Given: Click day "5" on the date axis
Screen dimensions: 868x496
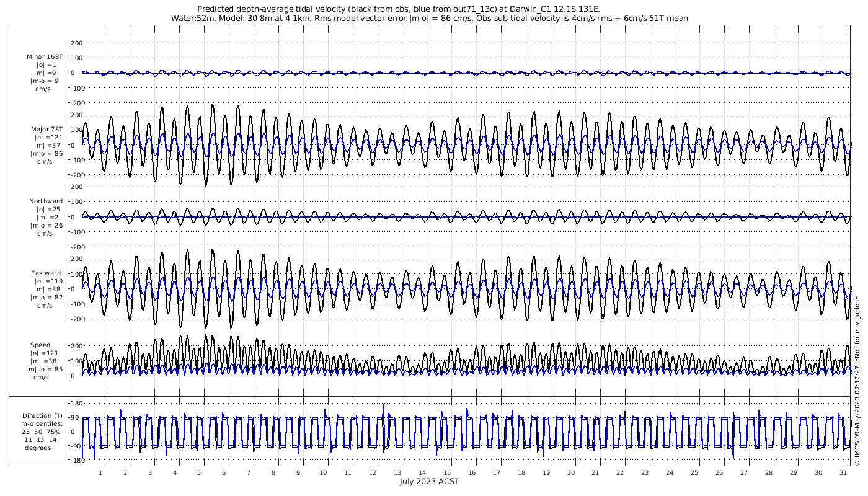Looking at the screenshot, I should (x=199, y=472).
